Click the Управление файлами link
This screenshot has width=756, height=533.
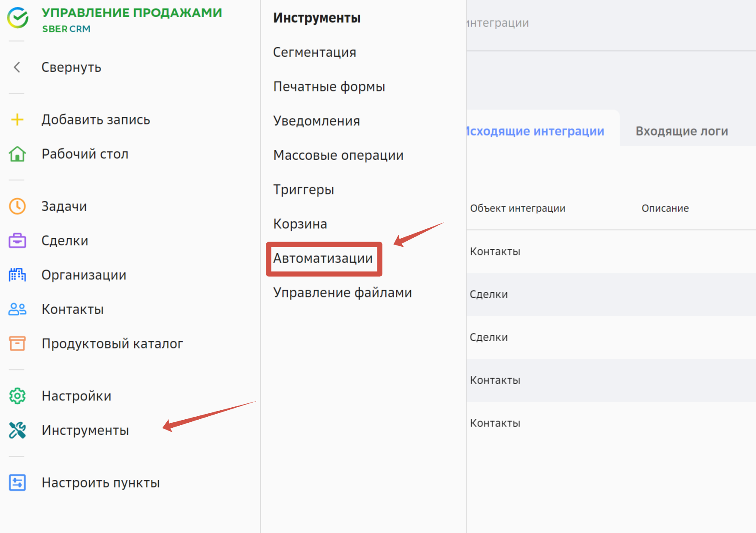342,293
